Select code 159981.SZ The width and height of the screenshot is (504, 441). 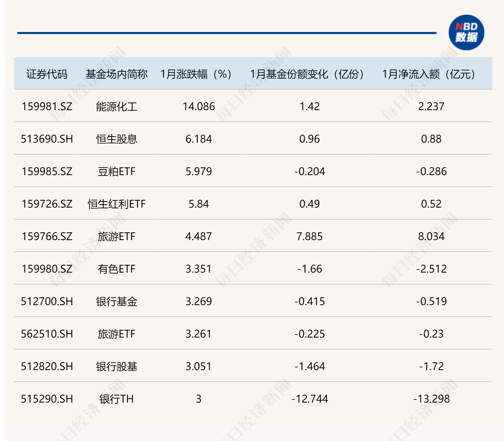click(47, 107)
